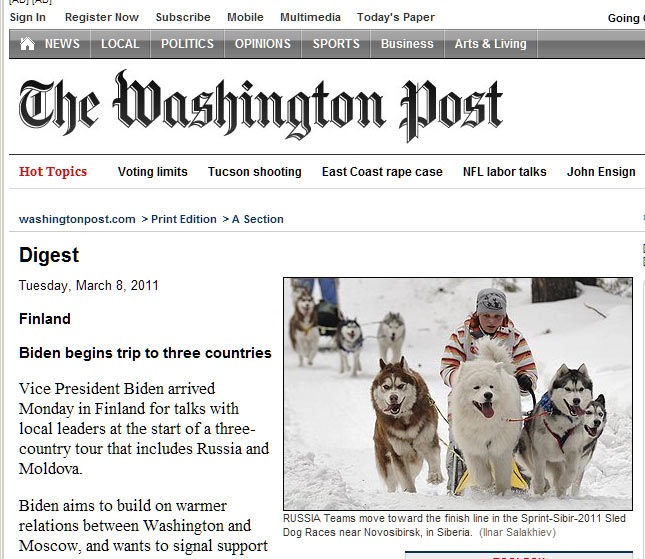Click the Subscribe link
Image resolution: width=645 pixels, height=559 pixels.
coord(183,17)
